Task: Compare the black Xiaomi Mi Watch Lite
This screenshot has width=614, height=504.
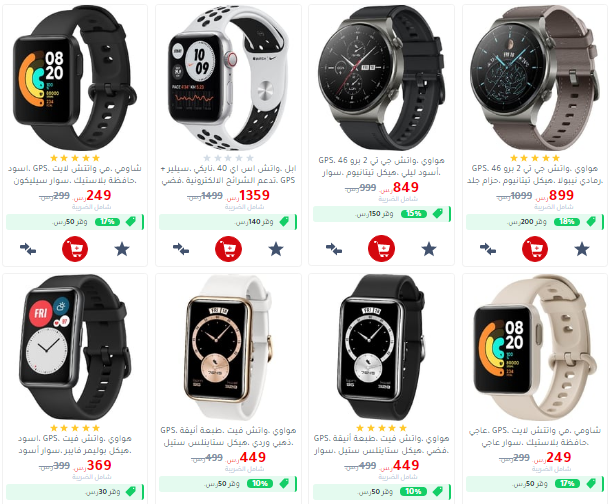Action: pos(28,249)
